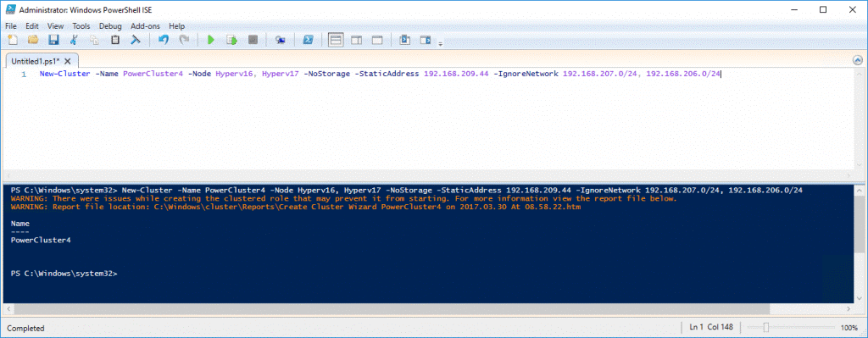Cut selection using scissors icon
Image resolution: width=868 pixels, height=338 pixels.
(x=74, y=40)
